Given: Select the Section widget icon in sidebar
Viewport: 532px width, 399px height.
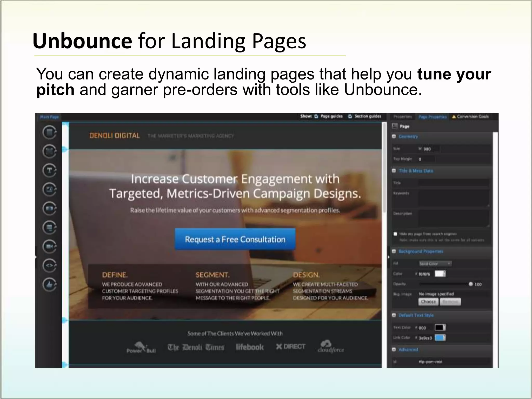Looking at the screenshot, I should coord(49,132).
